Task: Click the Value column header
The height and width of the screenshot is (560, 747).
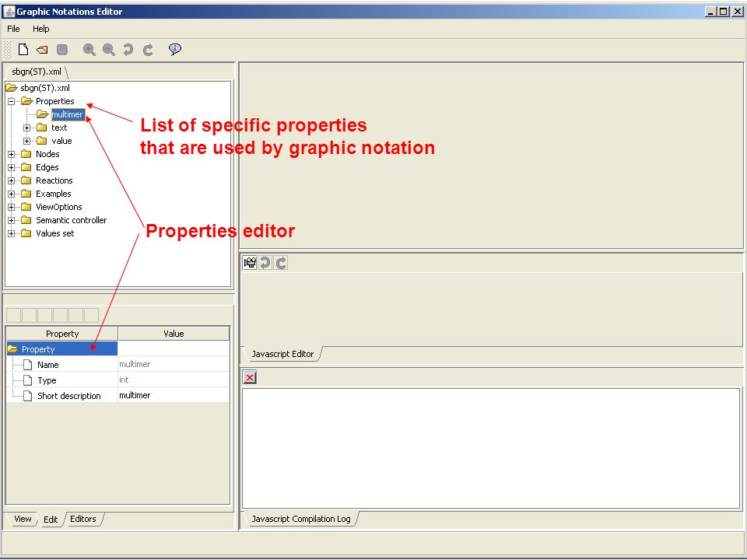Action: pyautogui.click(x=174, y=334)
